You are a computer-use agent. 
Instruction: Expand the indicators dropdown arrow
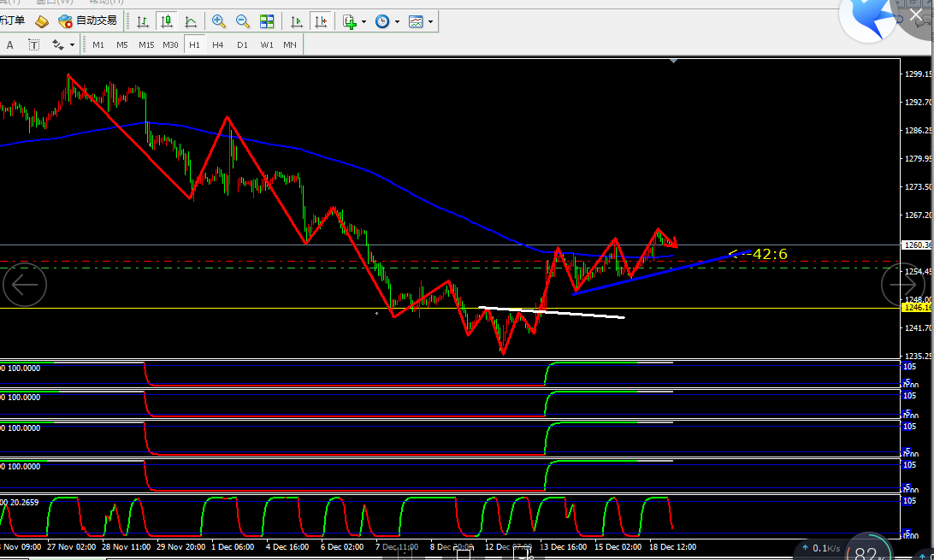coord(364,22)
